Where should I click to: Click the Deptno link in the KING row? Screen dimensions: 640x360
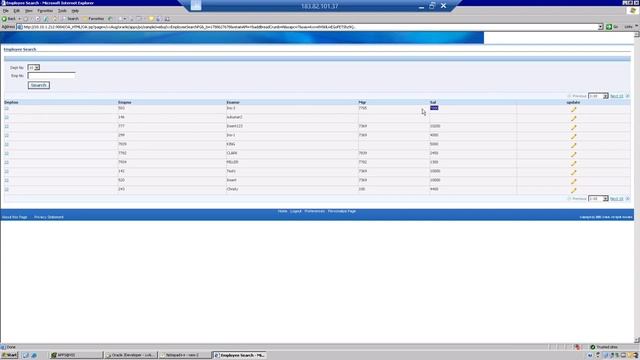pyautogui.click(x=7, y=144)
